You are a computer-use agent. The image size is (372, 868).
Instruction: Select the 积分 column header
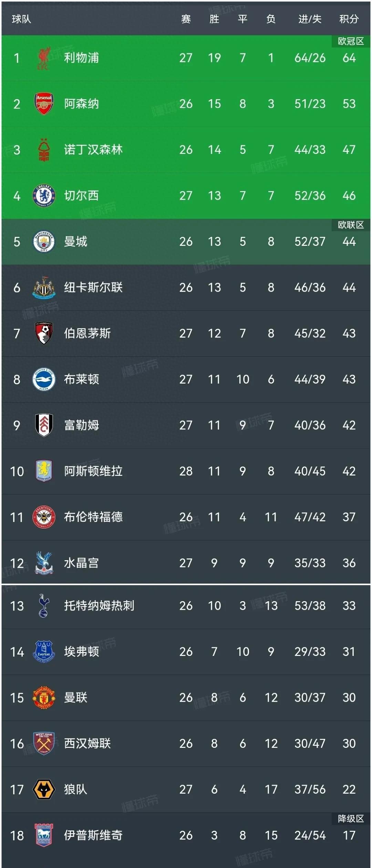(349, 19)
